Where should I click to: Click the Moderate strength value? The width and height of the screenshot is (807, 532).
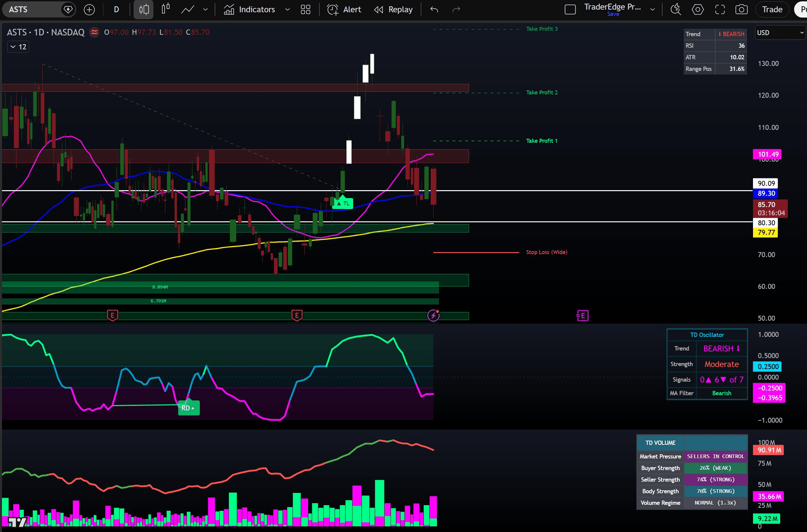coord(722,364)
